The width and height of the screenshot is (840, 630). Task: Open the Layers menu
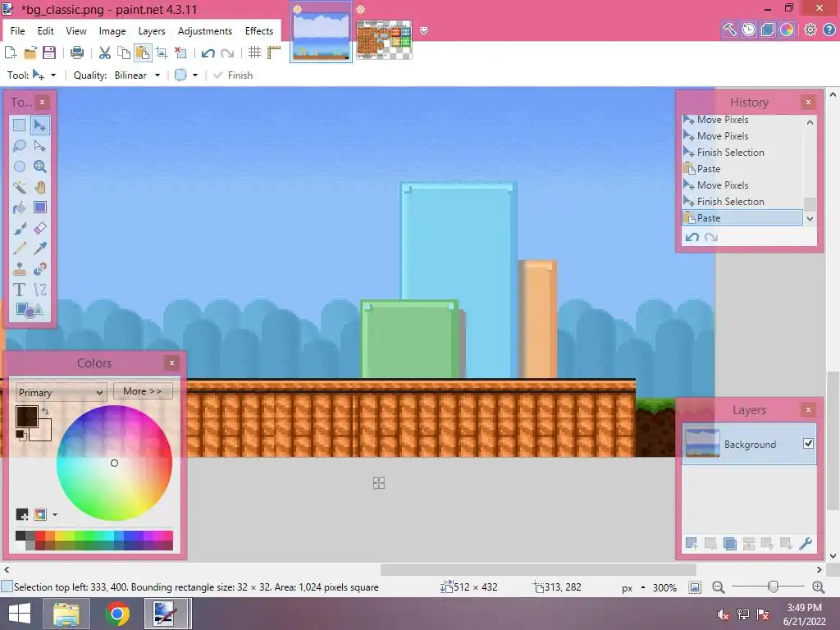click(152, 31)
